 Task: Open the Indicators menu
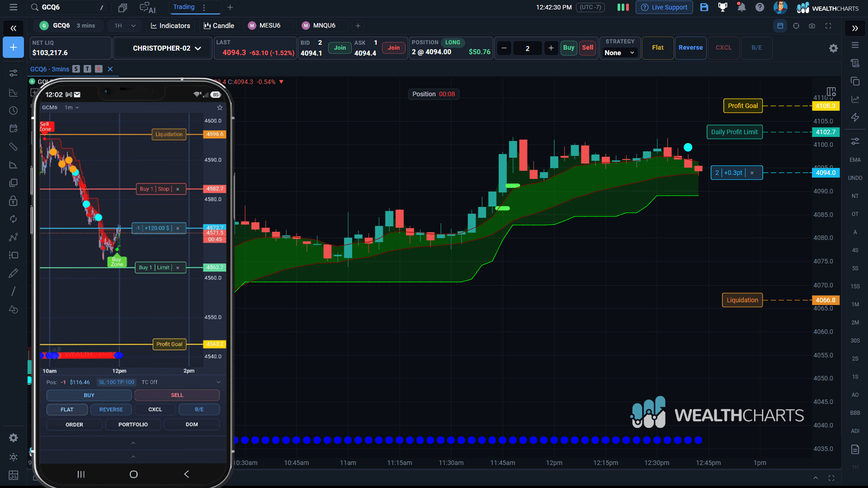(170, 26)
